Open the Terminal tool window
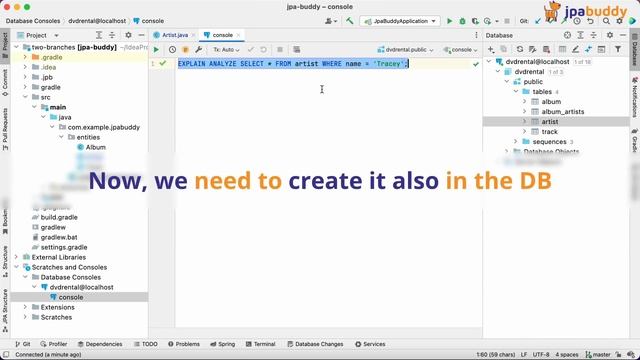 point(260,344)
